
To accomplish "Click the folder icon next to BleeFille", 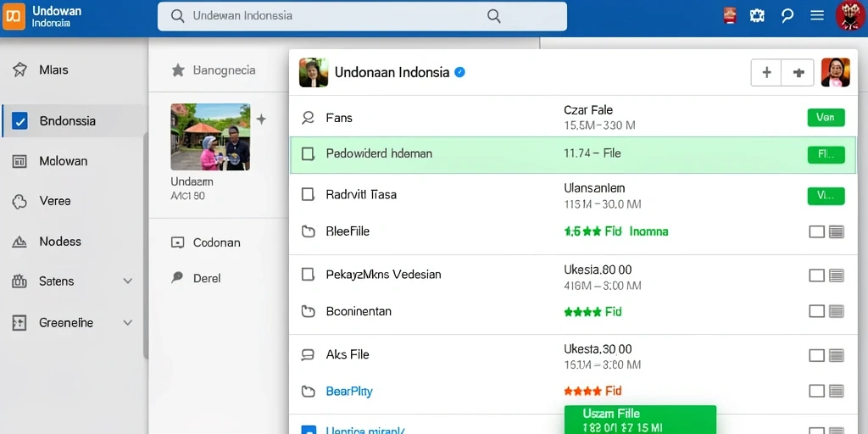I will 308,231.
